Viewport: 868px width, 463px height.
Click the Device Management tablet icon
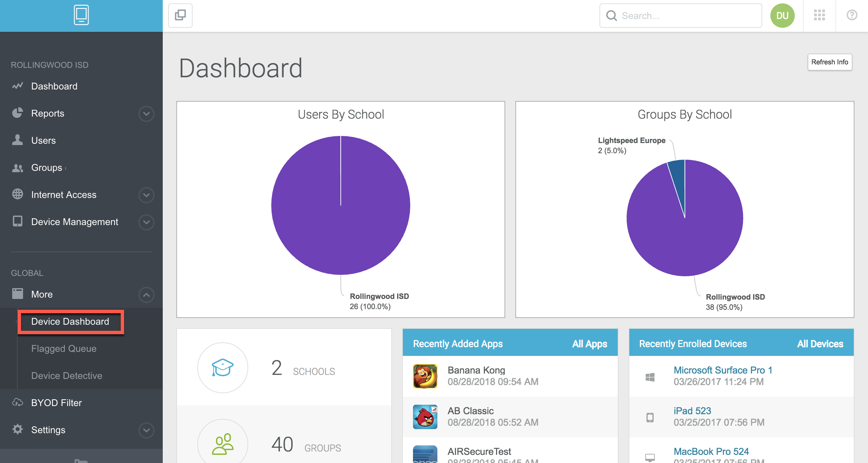18,222
